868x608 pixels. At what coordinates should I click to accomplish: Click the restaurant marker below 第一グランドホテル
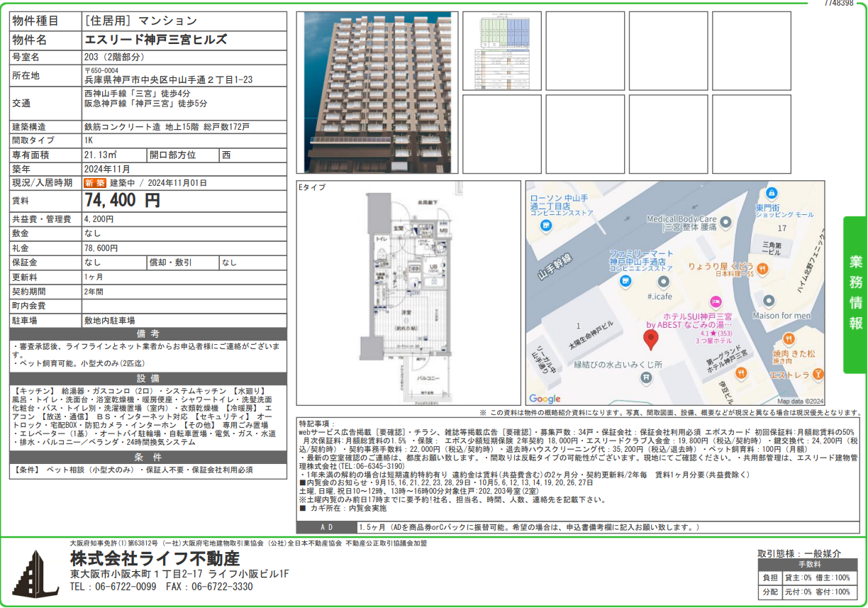click(x=742, y=372)
